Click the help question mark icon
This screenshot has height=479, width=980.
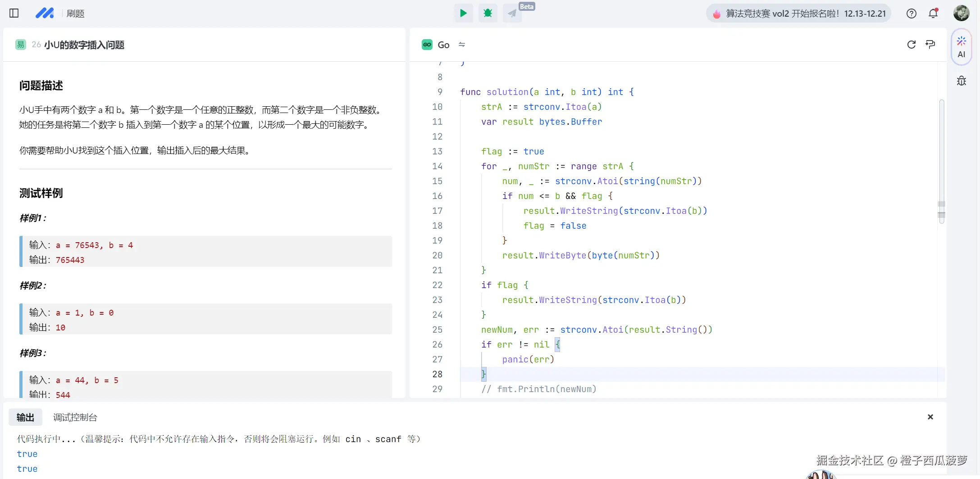coord(911,14)
